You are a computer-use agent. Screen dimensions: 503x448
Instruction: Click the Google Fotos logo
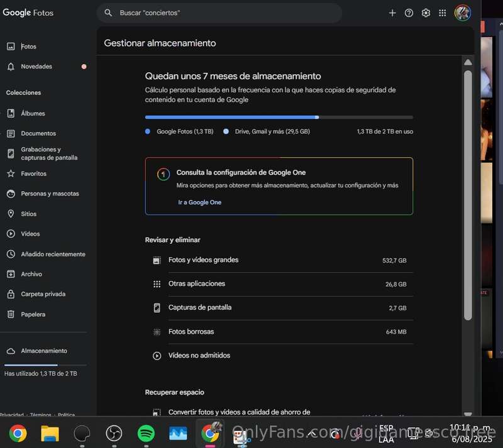click(x=28, y=13)
